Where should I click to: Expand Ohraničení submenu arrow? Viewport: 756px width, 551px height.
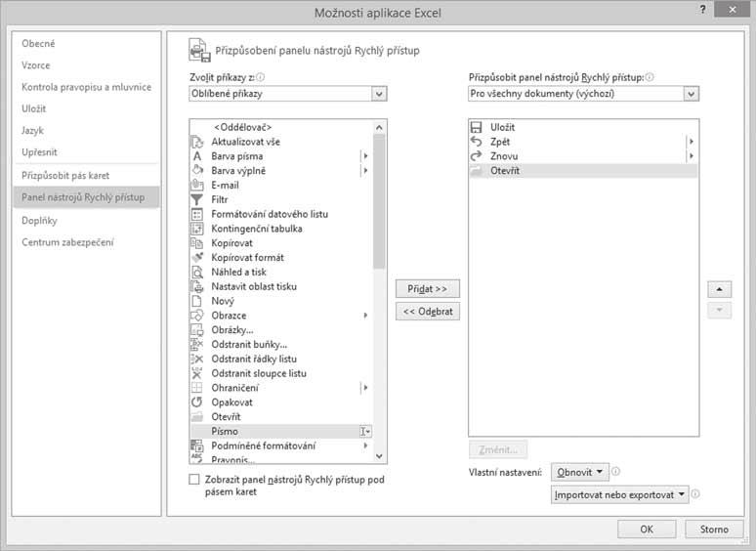point(365,388)
